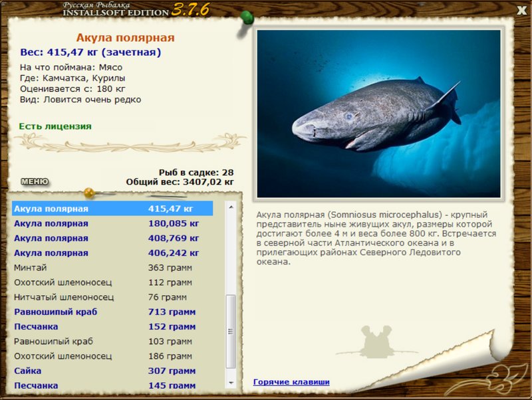Select Равношипый краб 103 грамм row

tap(112, 342)
